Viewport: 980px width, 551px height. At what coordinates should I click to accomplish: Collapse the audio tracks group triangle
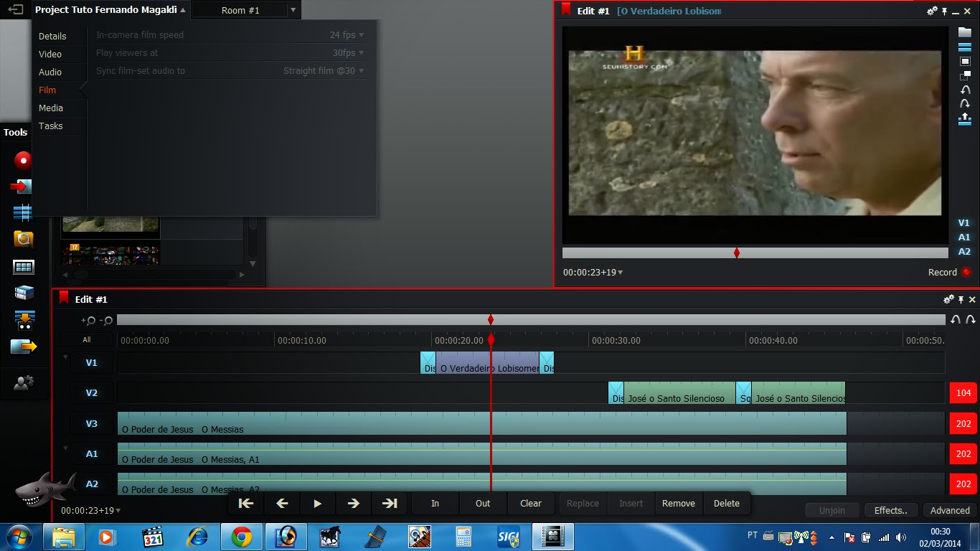click(x=65, y=448)
